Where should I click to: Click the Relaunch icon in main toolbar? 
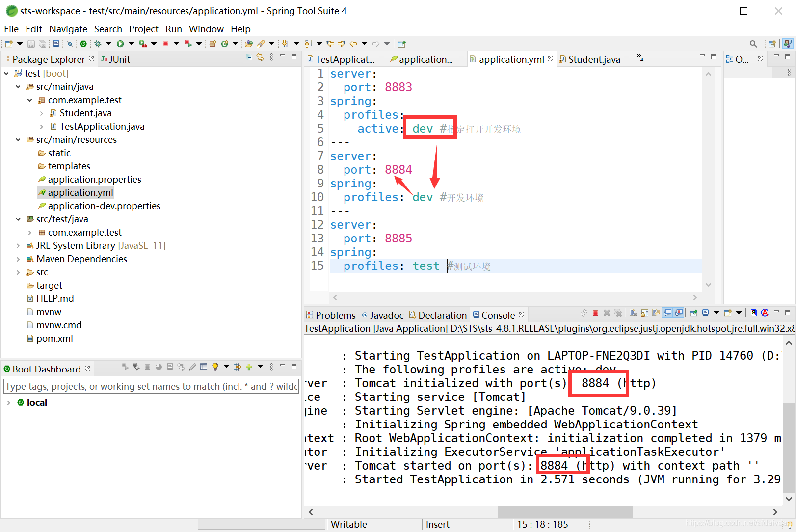[x=188, y=44]
